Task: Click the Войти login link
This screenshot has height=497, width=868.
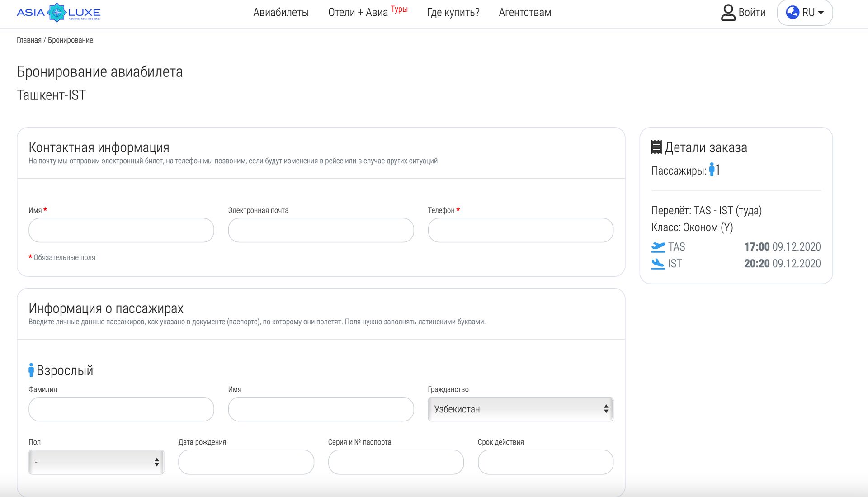Action: (752, 13)
